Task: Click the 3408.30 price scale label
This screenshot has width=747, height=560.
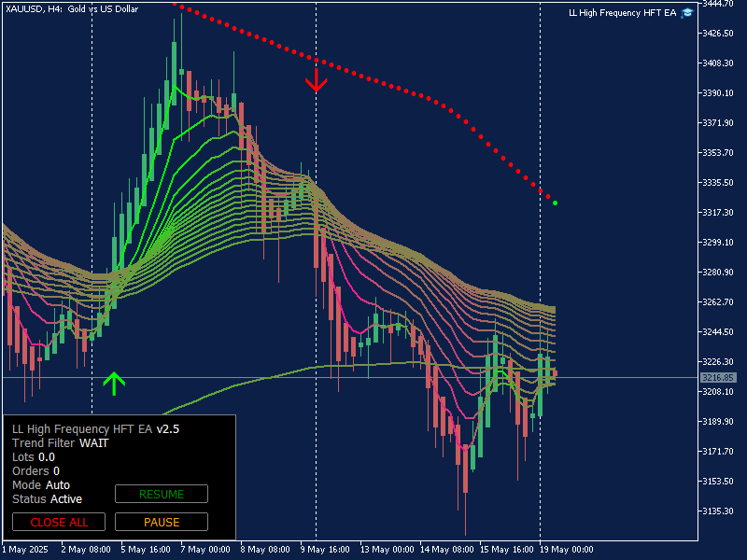Action: (718, 63)
